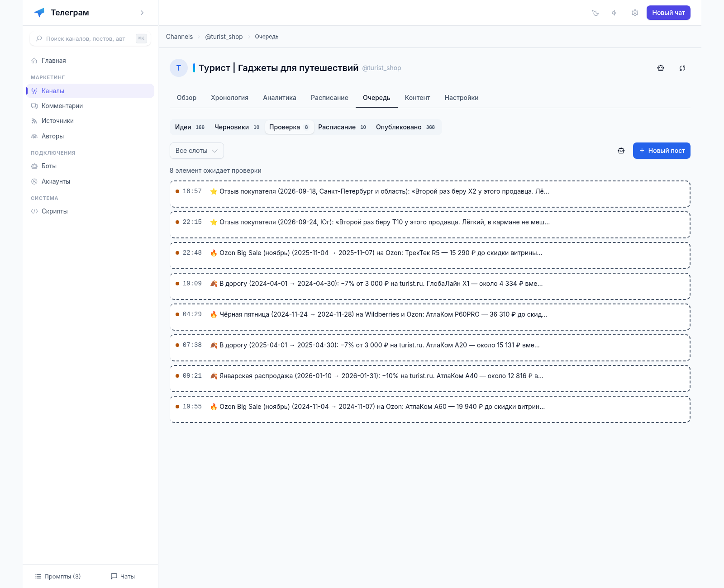Start a new chat with Новый чат
Viewport: 724px width, 588px height.
(668, 13)
